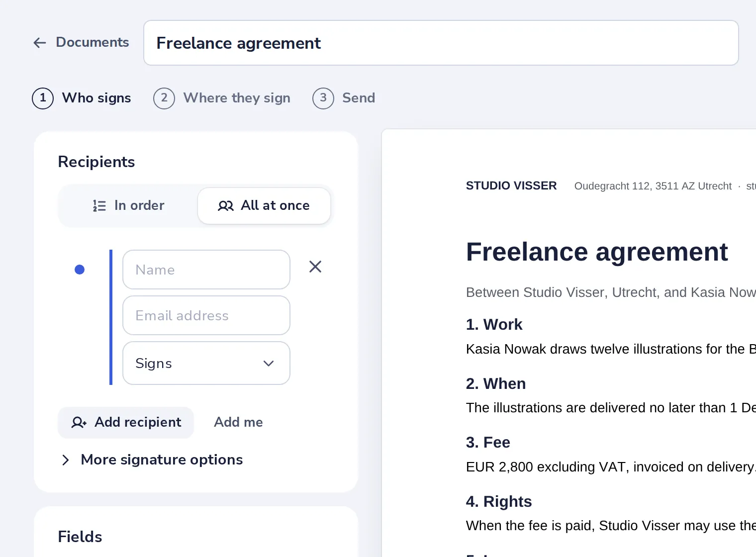Image resolution: width=756 pixels, height=557 pixels.
Task: Click the document heading Freelance agreement
Action: click(597, 252)
